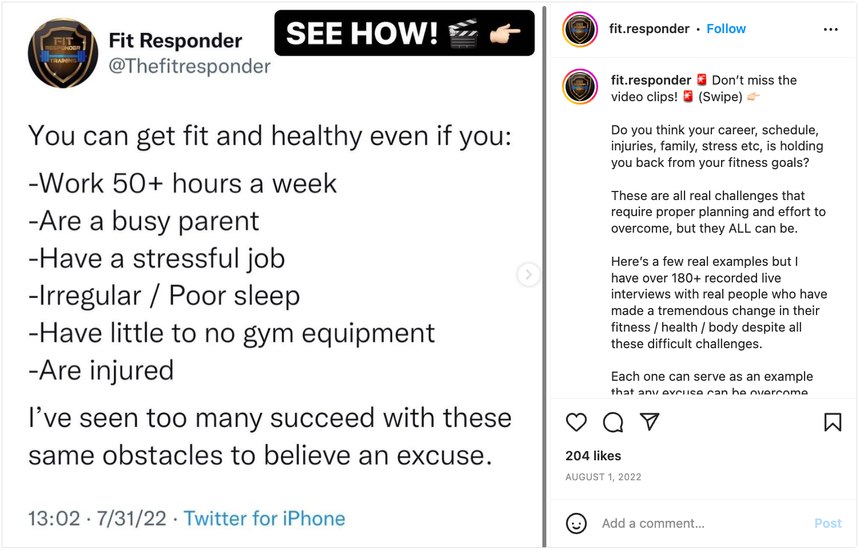Open fit.responder username in post header
Screen dimensions: 860x550
[x=649, y=29]
